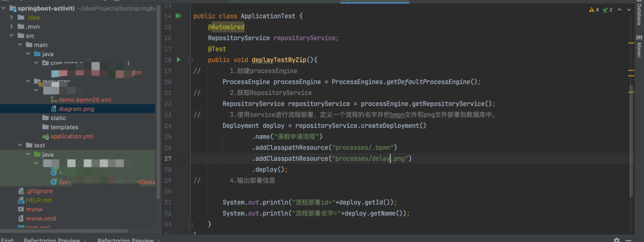The width and height of the screenshot is (644, 242).
Task: Click the yellow warnings count indicator
Action: (594, 10)
